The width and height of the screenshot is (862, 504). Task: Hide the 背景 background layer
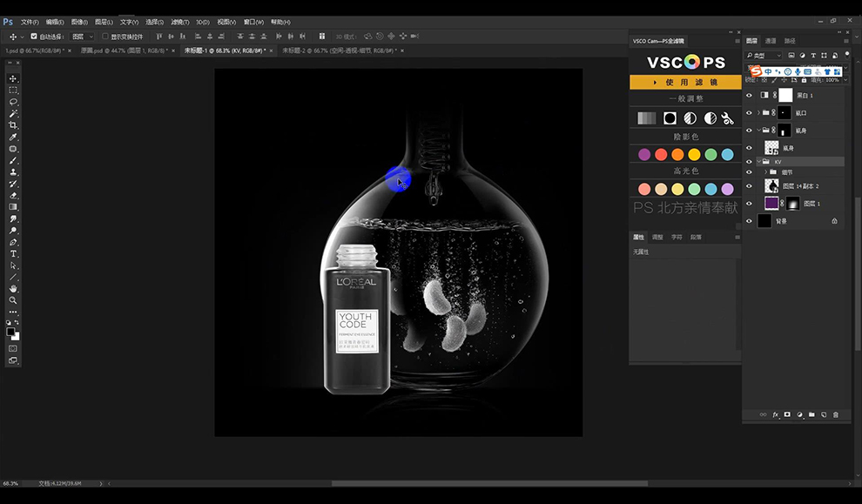[x=749, y=221]
